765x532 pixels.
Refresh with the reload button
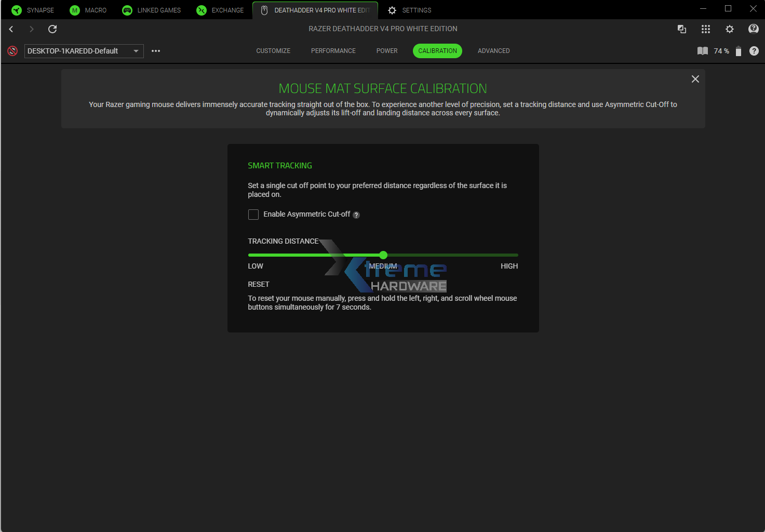pos(52,29)
